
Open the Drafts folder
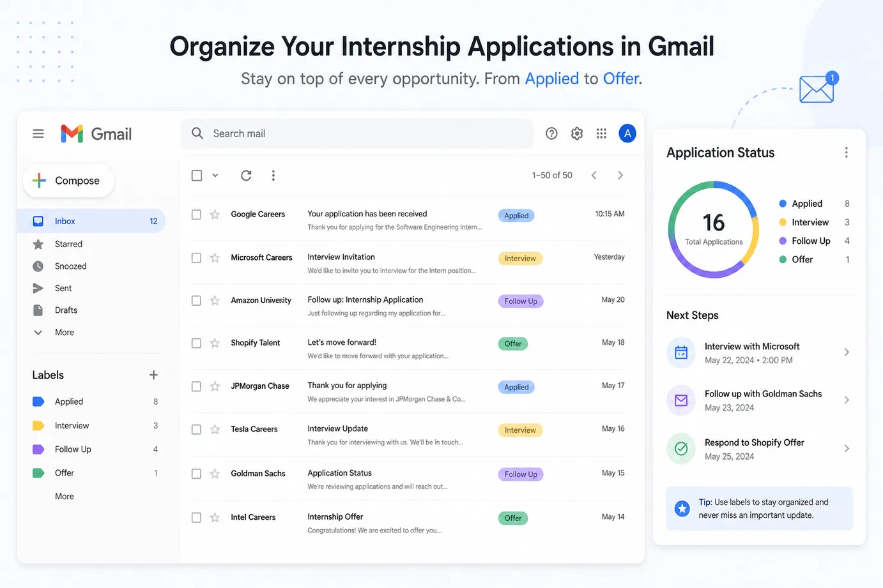(x=66, y=310)
